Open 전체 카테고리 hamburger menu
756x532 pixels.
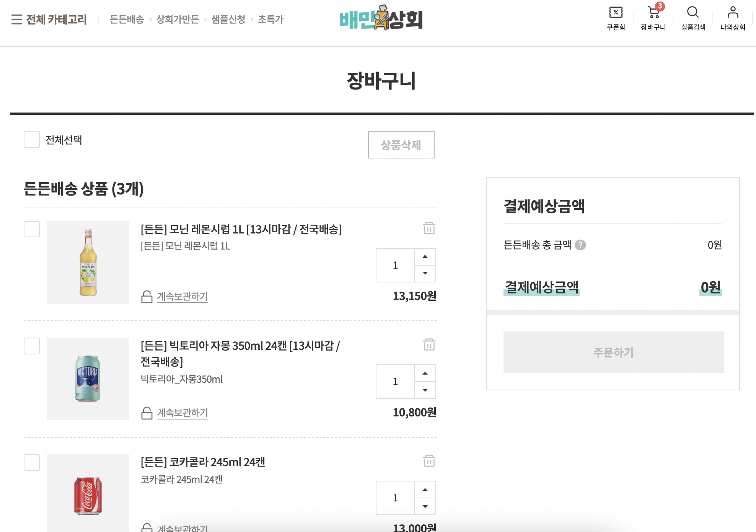tap(16, 19)
